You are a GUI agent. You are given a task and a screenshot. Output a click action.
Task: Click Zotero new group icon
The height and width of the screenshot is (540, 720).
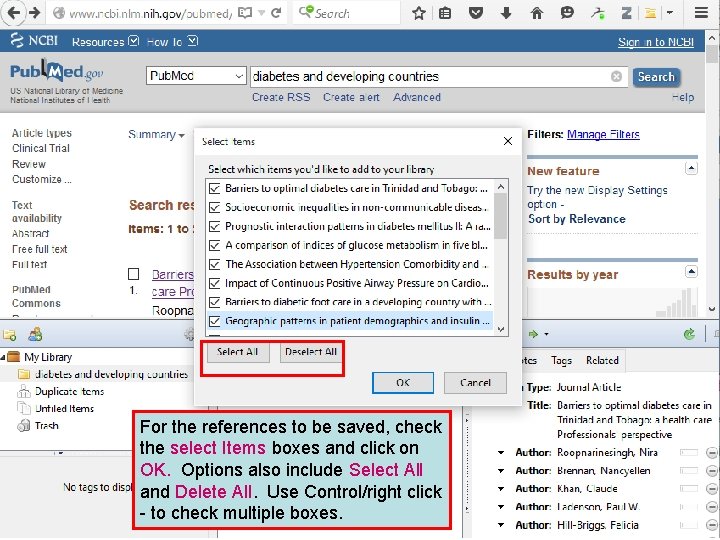pyautogui.click(x=35, y=334)
